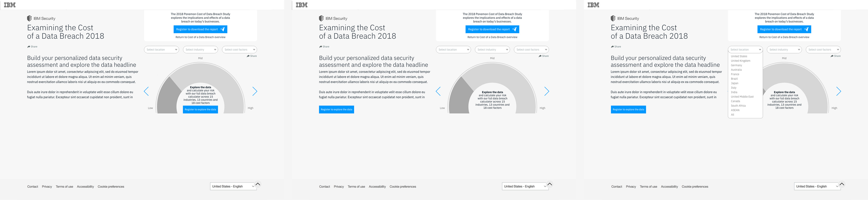Choose Australia from the location list
Viewport: 868px width, 200px height.
(736, 70)
